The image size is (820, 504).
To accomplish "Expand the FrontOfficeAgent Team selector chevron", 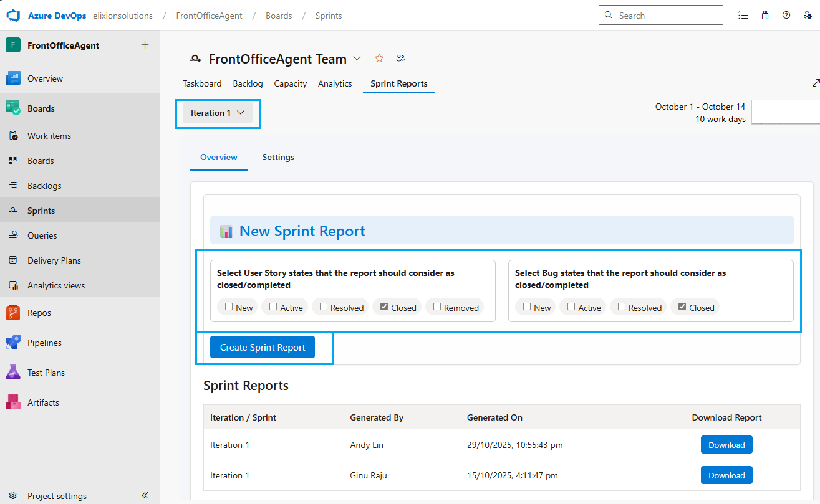I will click(357, 59).
